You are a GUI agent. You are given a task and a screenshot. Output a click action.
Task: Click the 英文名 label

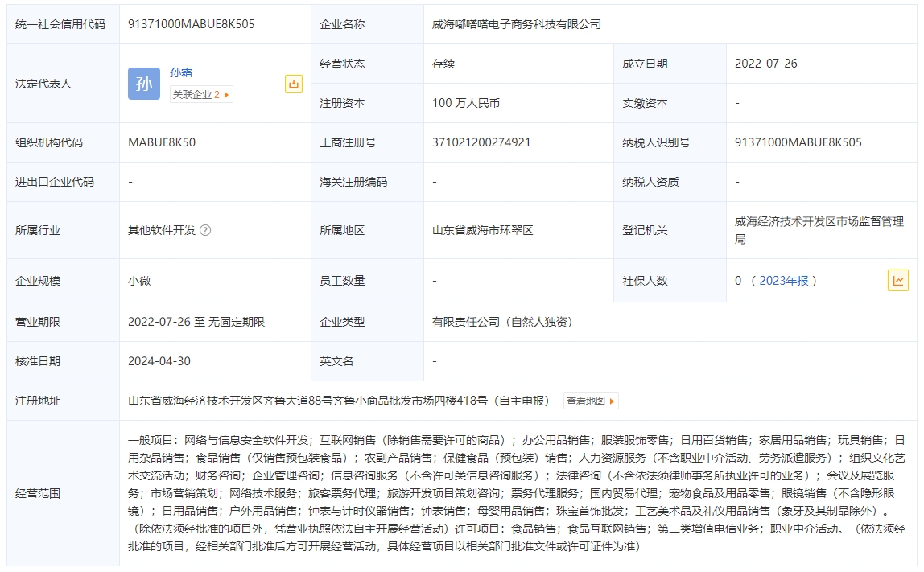(x=336, y=362)
